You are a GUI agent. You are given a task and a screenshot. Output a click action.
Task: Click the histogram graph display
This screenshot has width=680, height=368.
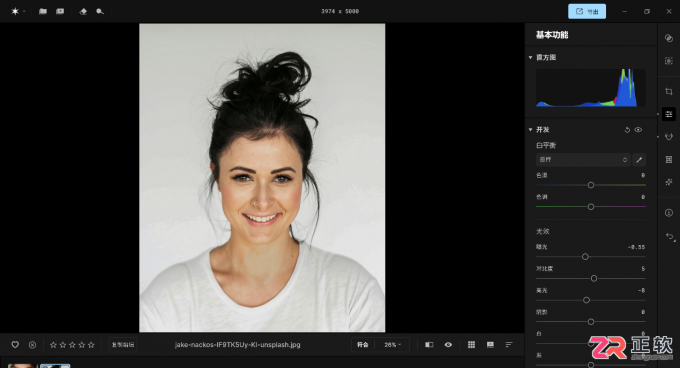click(x=591, y=88)
